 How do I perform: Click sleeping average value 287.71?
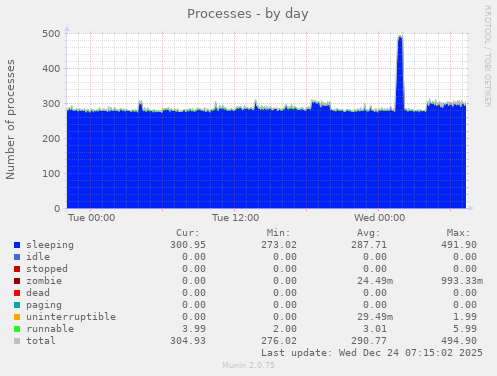tap(369, 245)
